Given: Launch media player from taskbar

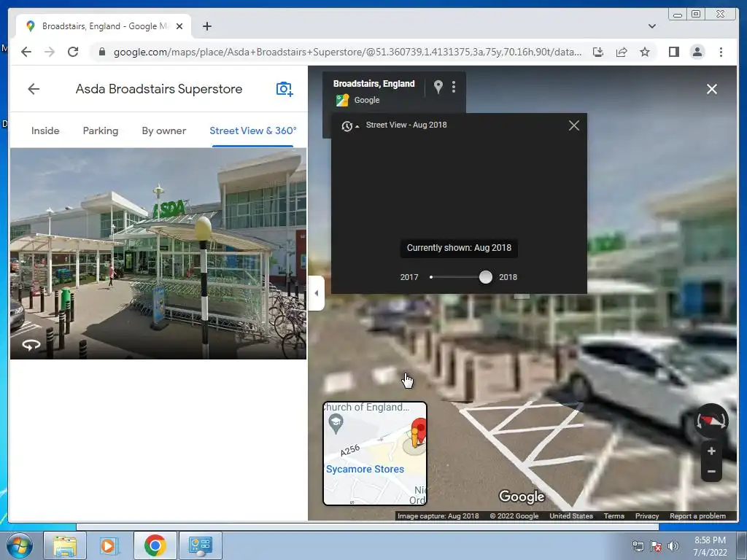Looking at the screenshot, I should (x=109, y=545).
